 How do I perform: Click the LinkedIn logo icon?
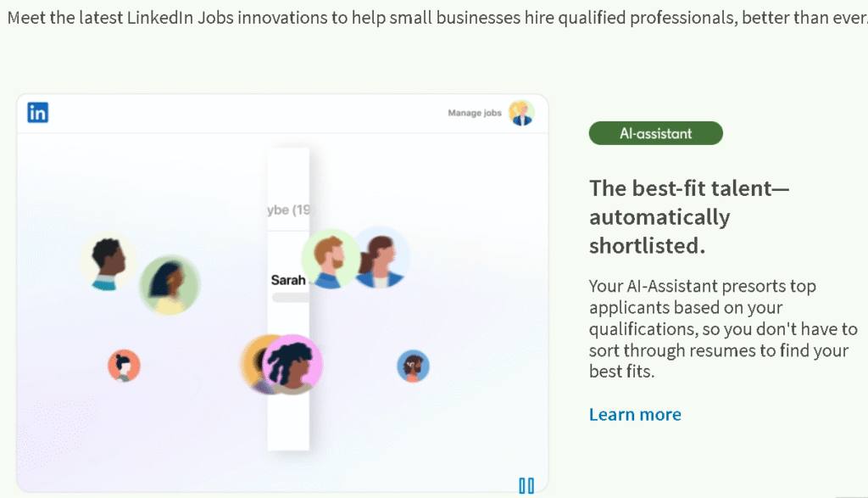click(37, 113)
